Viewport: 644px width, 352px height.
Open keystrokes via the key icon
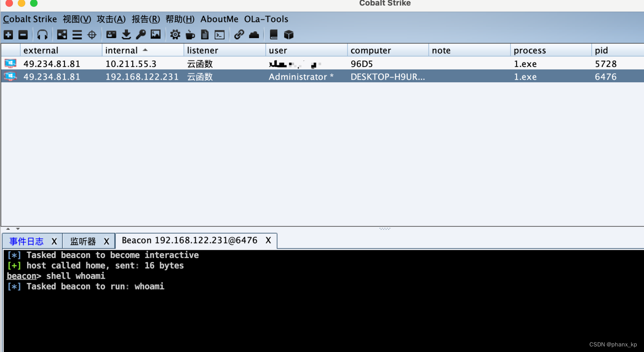[x=141, y=35]
